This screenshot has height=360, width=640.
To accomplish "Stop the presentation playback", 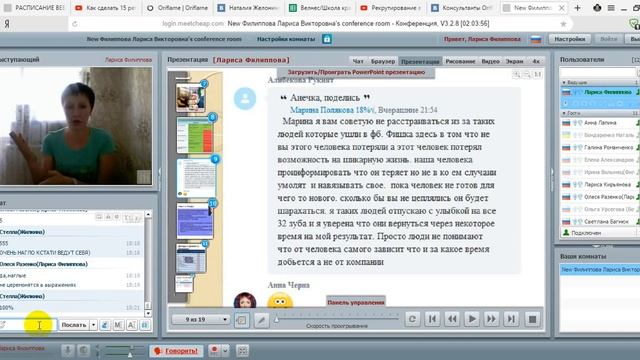I will point(532,319).
